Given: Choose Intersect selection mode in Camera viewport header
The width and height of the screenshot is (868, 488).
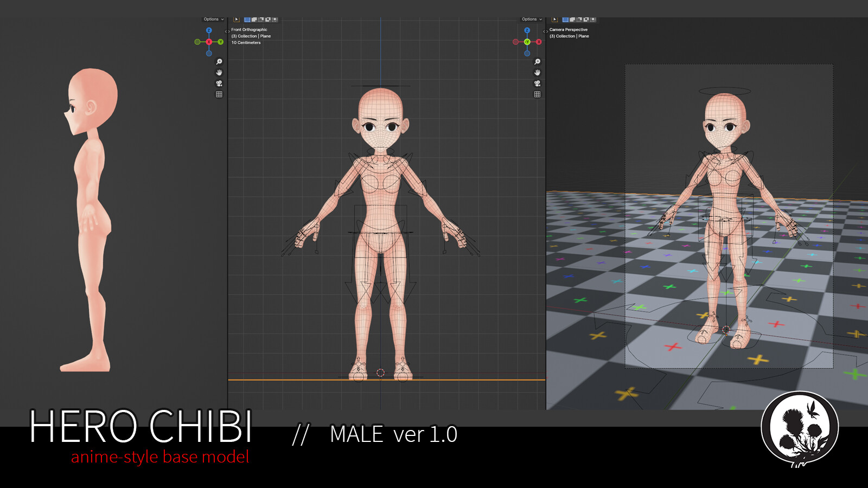Looking at the screenshot, I should pos(593,20).
